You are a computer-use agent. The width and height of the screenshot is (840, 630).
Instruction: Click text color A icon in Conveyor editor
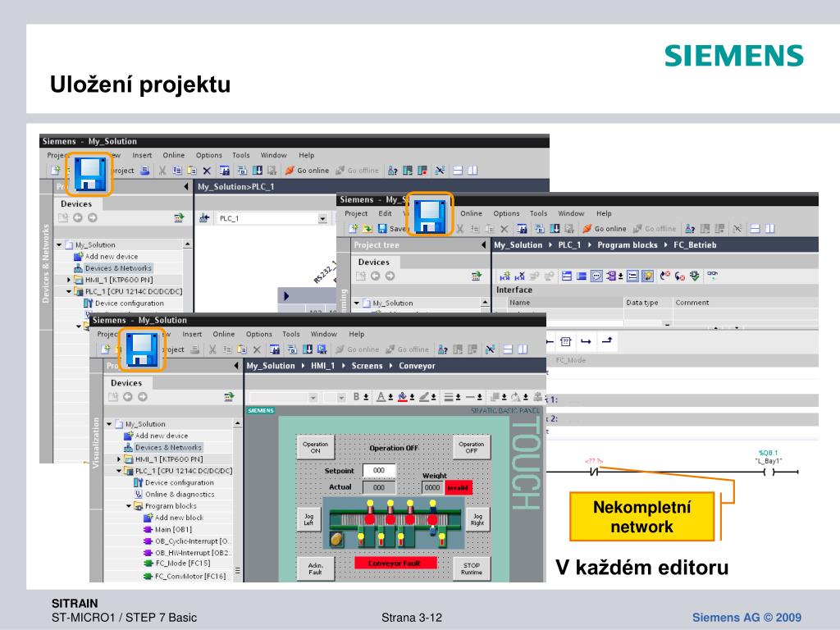pos(381,397)
